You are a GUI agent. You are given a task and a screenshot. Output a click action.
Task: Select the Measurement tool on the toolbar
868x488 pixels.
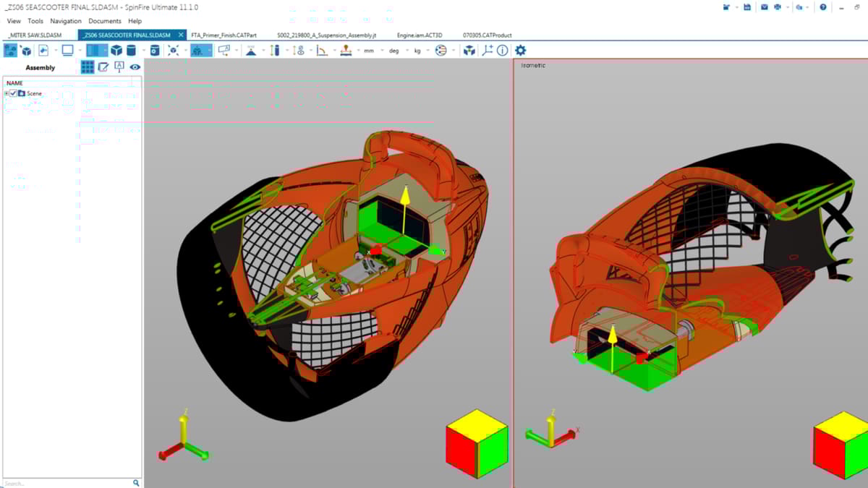[275, 51]
